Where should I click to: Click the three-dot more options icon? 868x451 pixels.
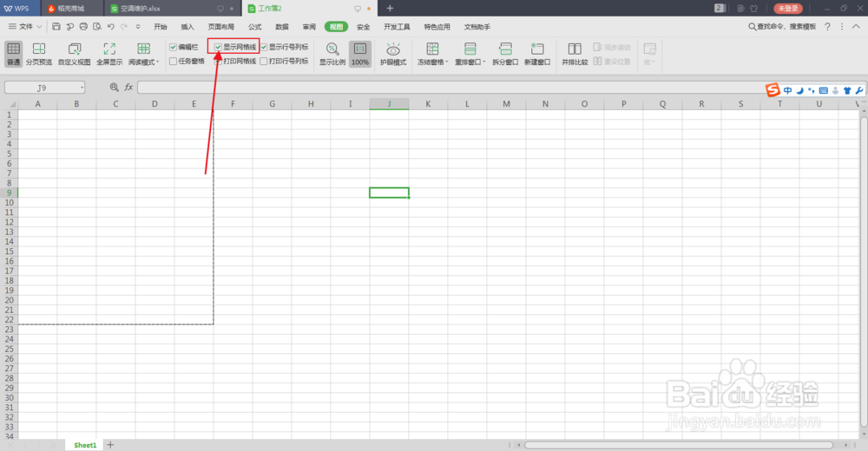(x=842, y=27)
